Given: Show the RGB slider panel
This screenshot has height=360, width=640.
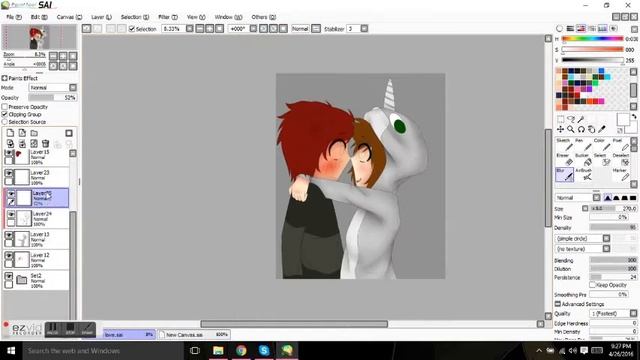Looking at the screenshot, I should 570,28.
